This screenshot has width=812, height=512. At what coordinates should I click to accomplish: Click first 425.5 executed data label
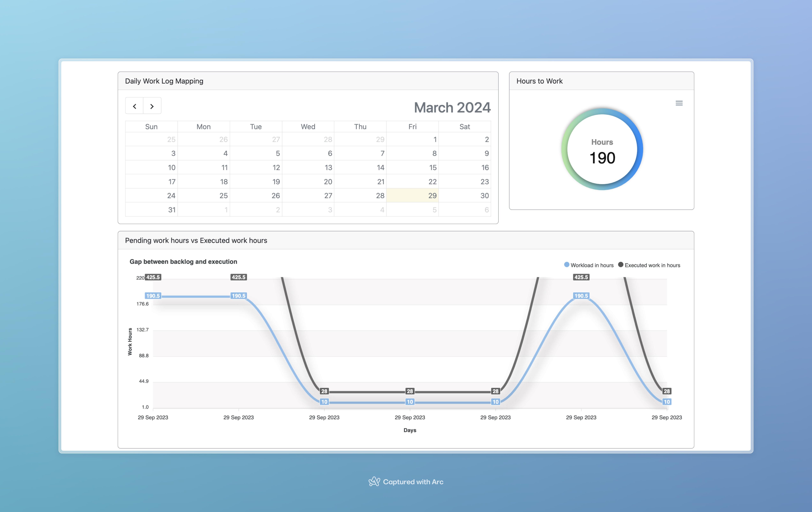pos(153,277)
